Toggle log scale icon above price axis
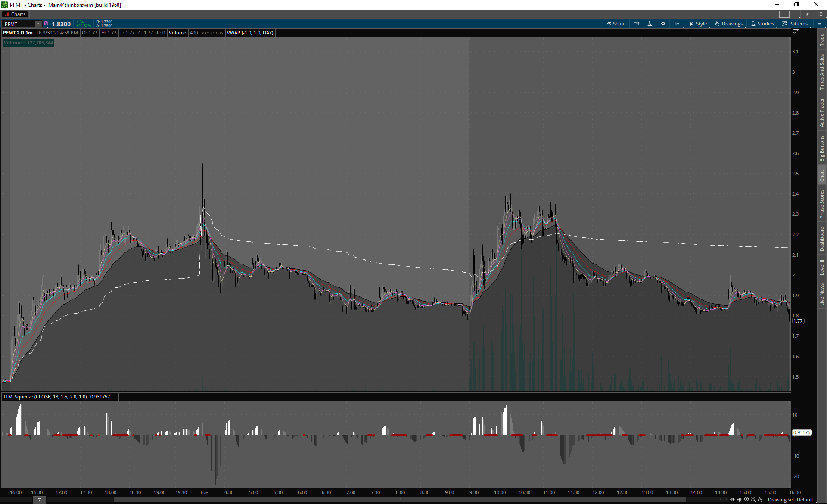The width and height of the screenshot is (827, 504). point(796,32)
